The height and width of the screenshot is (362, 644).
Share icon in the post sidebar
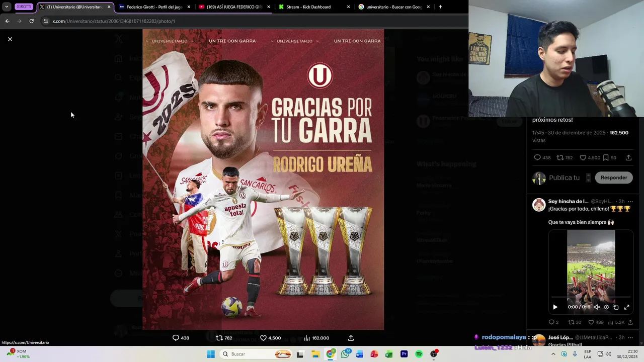coord(628,157)
